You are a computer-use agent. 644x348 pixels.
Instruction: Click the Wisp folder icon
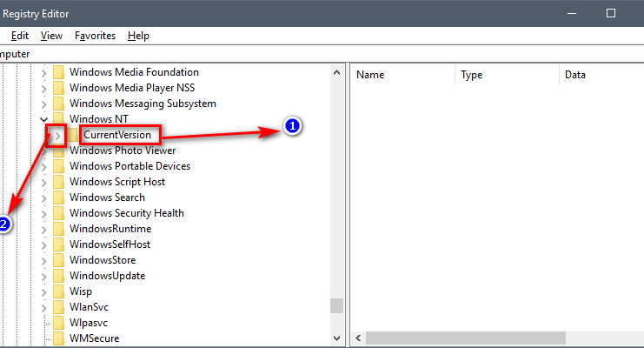click(x=59, y=291)
